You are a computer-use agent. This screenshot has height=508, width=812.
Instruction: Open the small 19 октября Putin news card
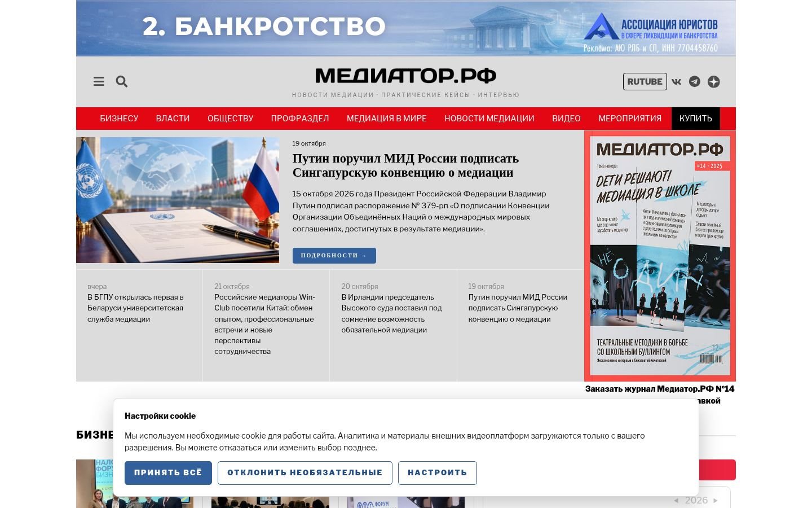click(x=518, y=308)
